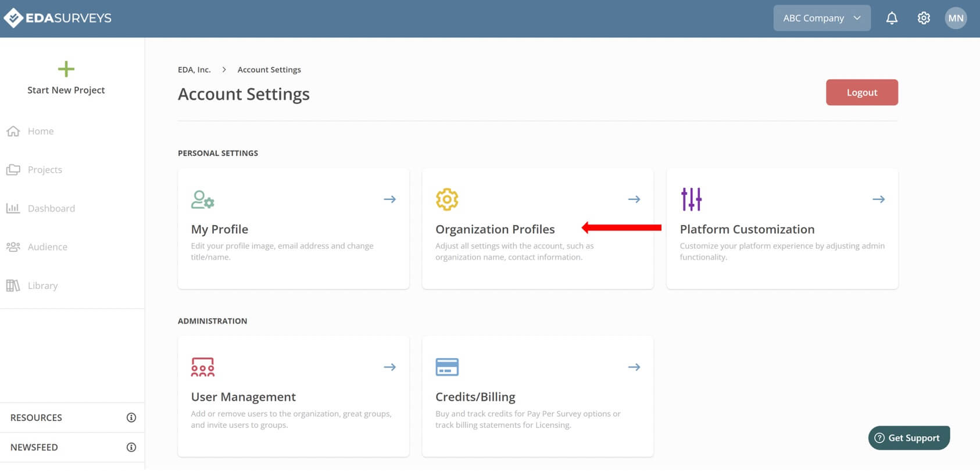Click 'Buy and track credits' description text
Image resolution: width=980 pixels, height=471 pixels.
[528, 419]
